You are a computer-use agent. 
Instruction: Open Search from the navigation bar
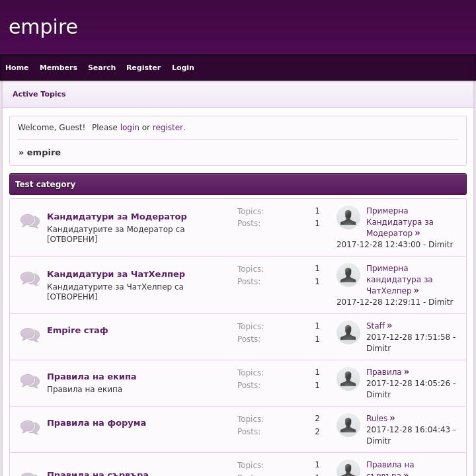(102, 67)
